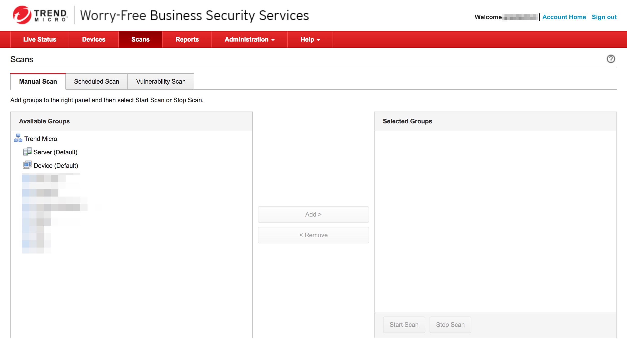627x364 pixels.
Task: Click the Stop Scan button
Action: pyautogui.click(x=450, y=325)
